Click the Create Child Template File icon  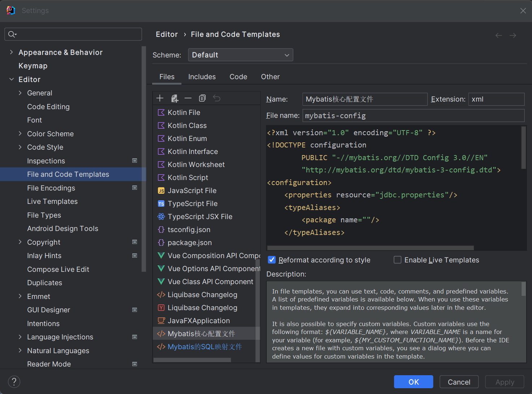[175, 98]
